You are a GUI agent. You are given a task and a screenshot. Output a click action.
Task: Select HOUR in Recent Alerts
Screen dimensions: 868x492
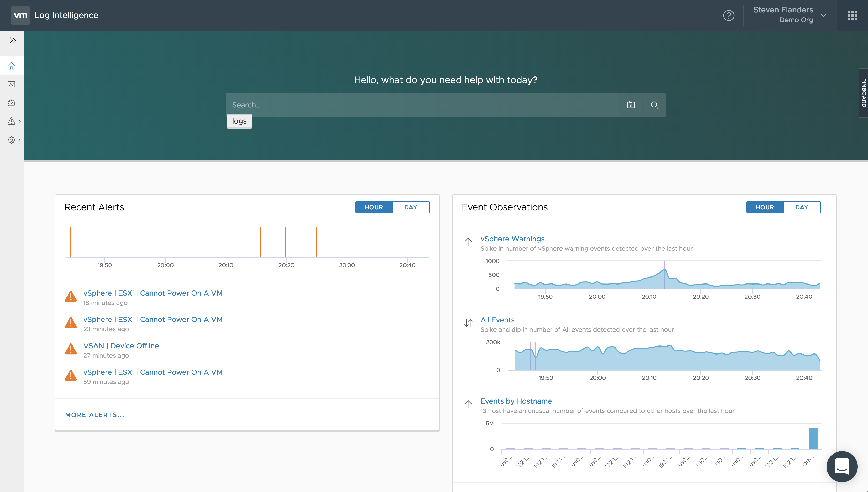click(374, 207)
